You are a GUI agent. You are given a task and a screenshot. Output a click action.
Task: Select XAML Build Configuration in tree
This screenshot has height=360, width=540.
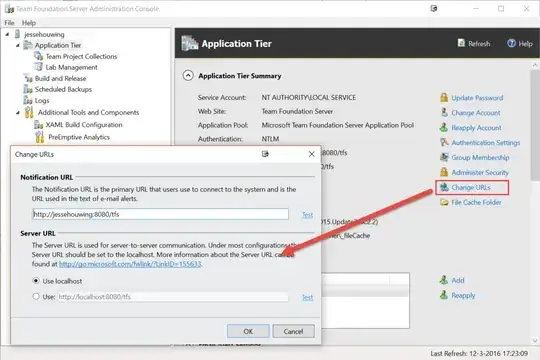point(84,125)
